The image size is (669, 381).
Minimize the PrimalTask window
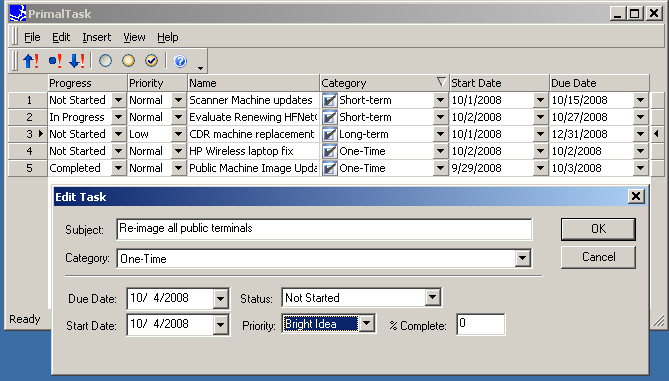617,14
